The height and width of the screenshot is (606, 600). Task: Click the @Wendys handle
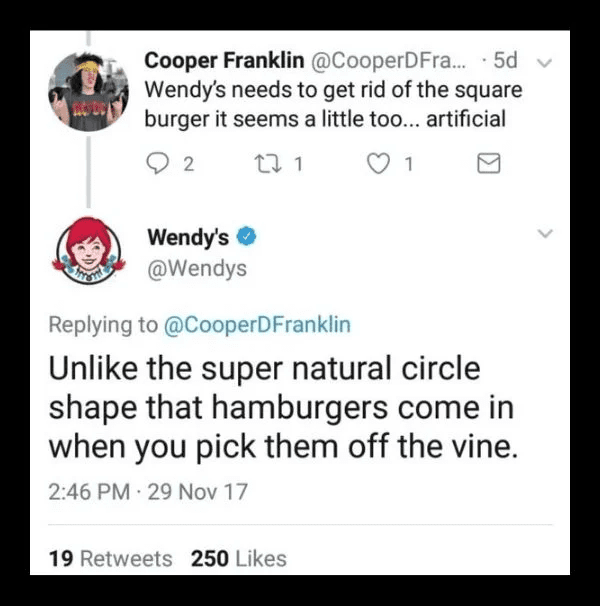(x=197, y=269)
